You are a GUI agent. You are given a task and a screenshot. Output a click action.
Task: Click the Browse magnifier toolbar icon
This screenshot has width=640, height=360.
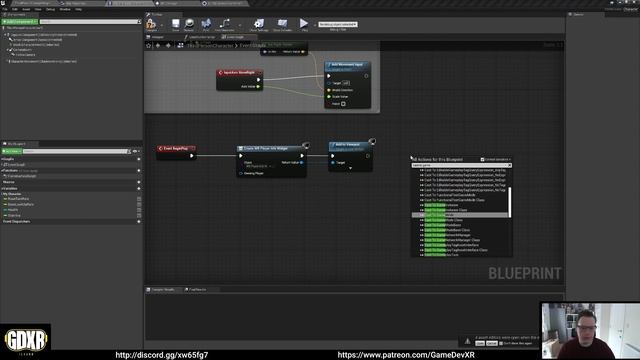click(189, 24)
